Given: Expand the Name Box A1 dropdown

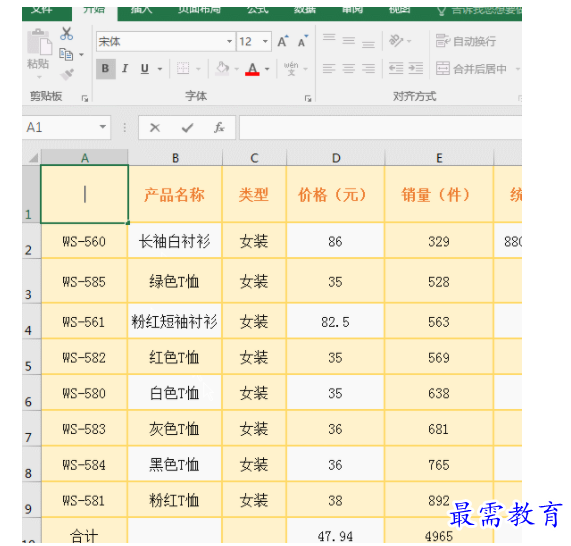Looking at the screenshot, I should click(103, 127).
